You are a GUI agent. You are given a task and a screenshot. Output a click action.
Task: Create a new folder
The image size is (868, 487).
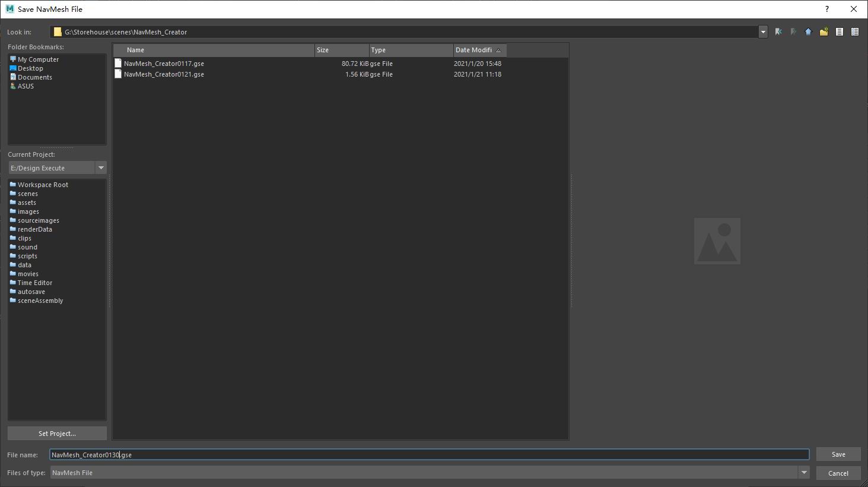tap(824, 32)
